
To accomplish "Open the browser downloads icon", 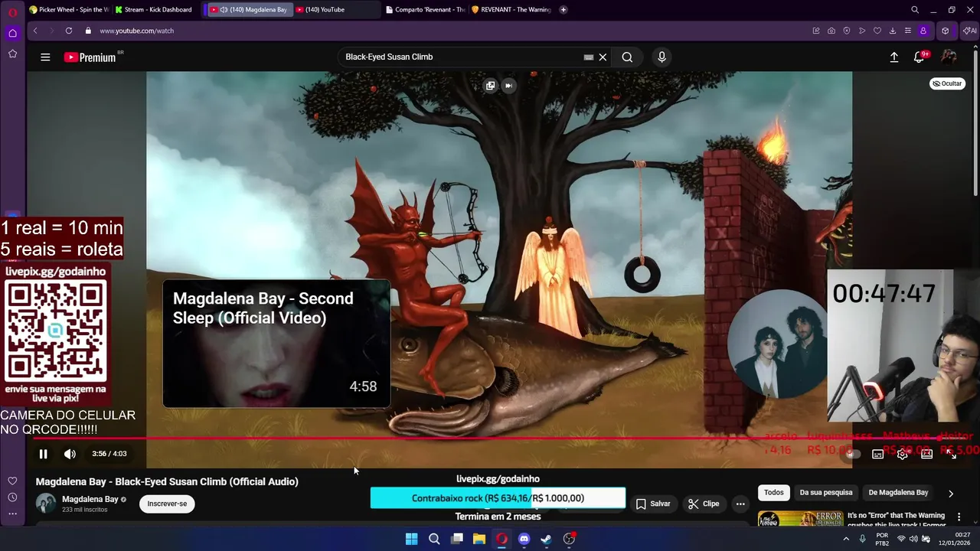I will [x=893, y=31].
